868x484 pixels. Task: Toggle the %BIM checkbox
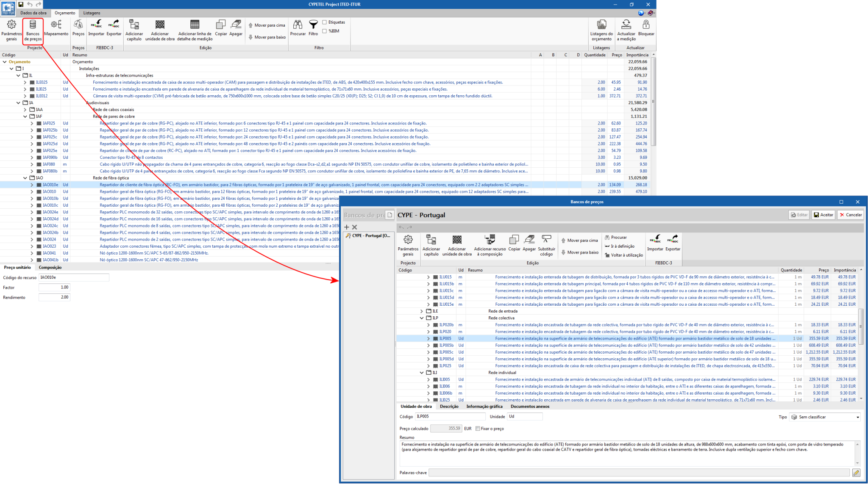coord(325,31)
